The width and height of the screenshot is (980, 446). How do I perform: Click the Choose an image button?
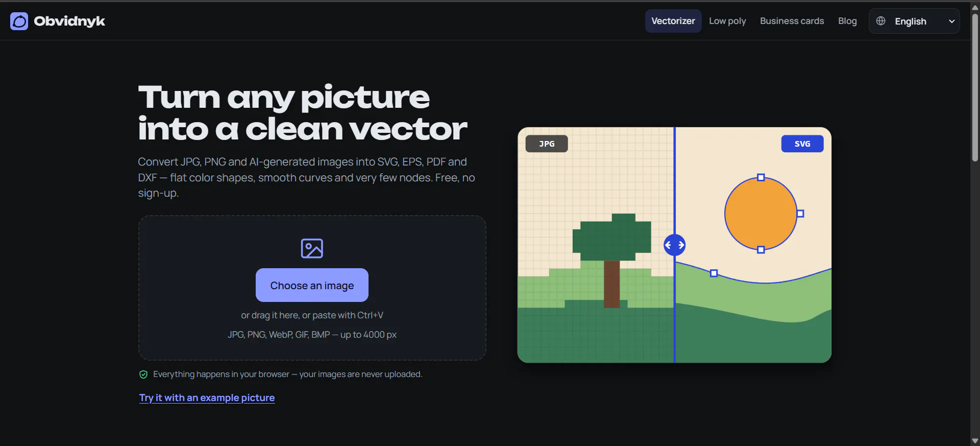coord(312,285)
